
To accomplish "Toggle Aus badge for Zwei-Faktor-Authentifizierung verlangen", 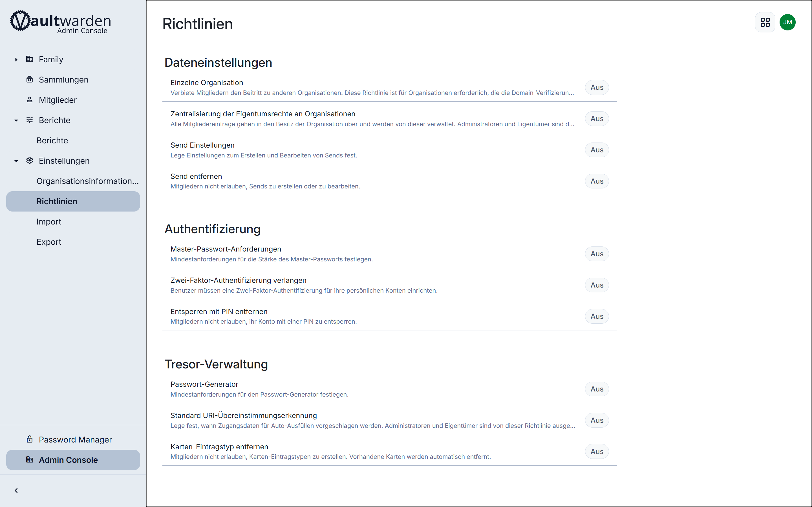I will (597, 285).
